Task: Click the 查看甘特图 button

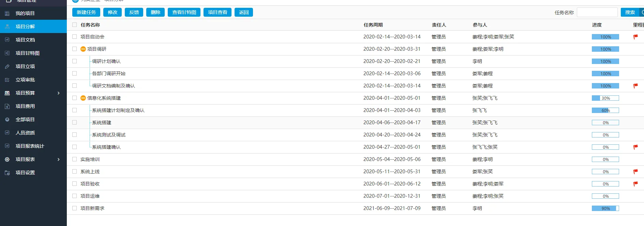Action: pyautogui.click(x=184, y=12)
